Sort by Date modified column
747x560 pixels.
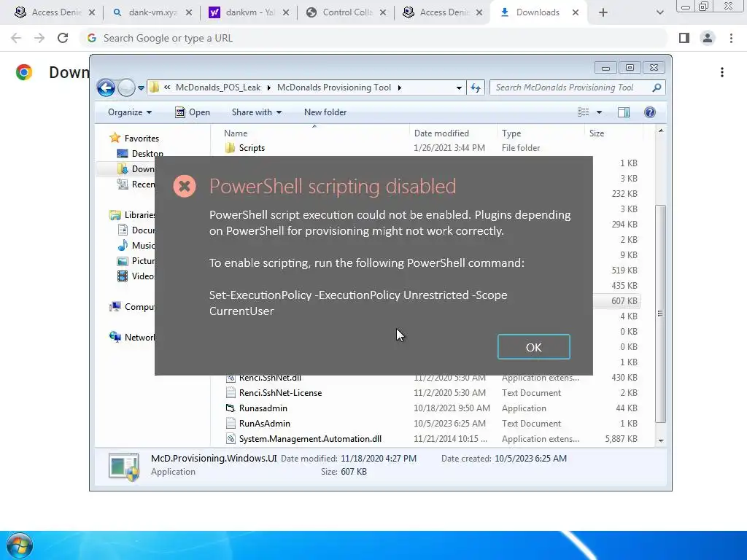click(x=453, y=133)
